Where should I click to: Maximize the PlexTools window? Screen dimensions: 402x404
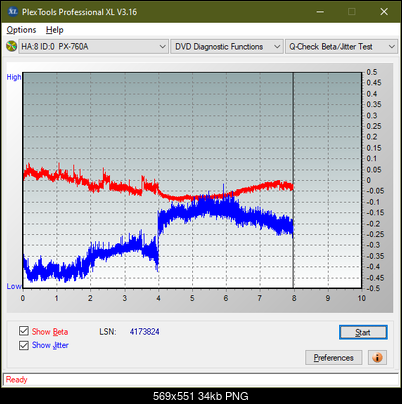[x=351, y=12]
